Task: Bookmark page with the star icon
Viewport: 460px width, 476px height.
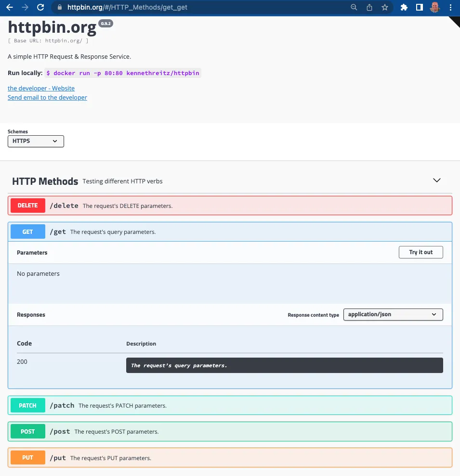Action: click(x=385, y=7)
